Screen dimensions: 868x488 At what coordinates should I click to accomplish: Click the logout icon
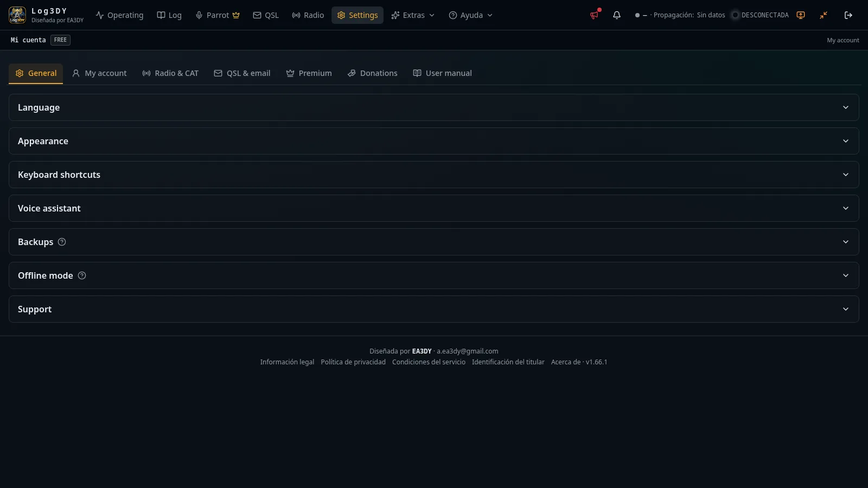pyautogui.click(x=848, y=15)
